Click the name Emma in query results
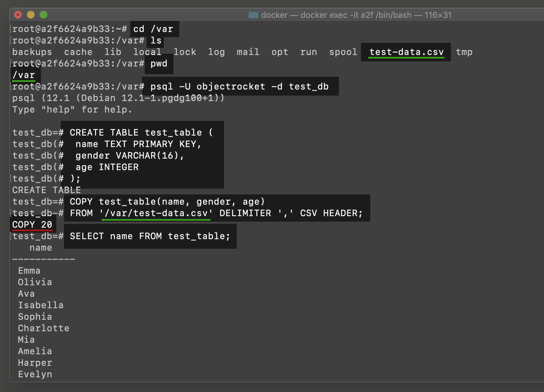The height and width of the screenshot is (392, 544). [29, 270]
